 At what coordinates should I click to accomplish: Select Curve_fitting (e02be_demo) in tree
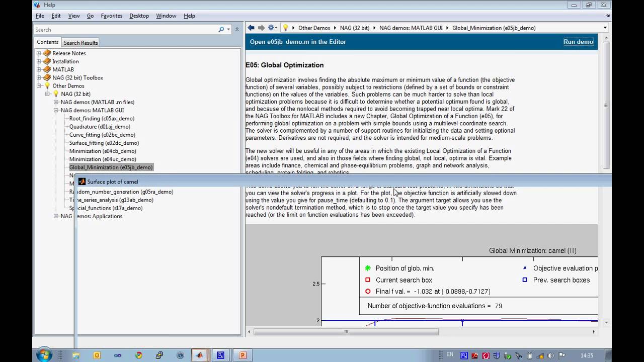pyautogui.click(x=102, y=135)
